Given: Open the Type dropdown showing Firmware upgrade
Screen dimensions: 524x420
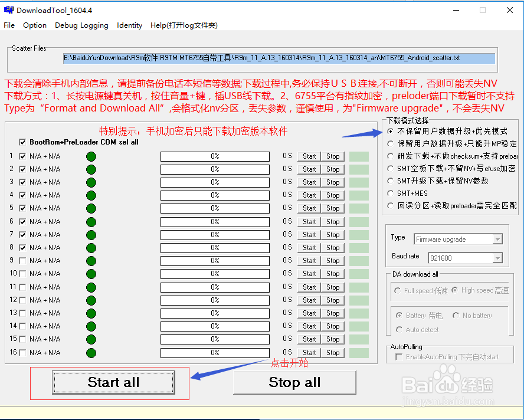Looking at the screenshot, I should coord(458,239).
